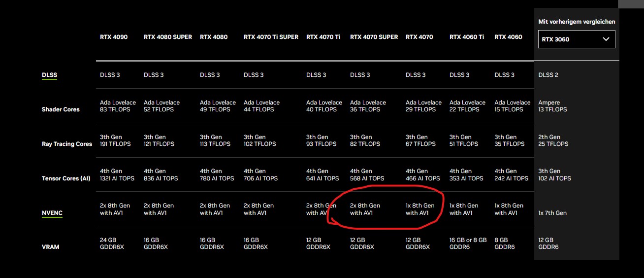Click the '3th Gen 82 TFLOPS' cell

365,140
